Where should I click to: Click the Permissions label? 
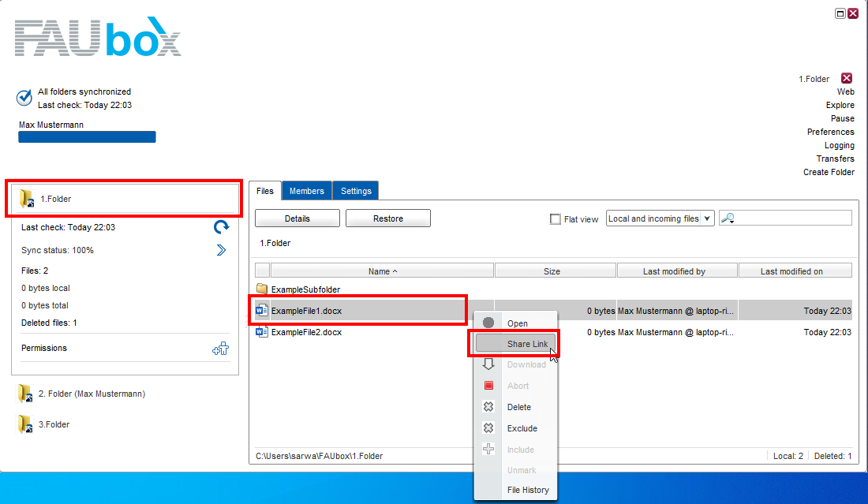43,348
